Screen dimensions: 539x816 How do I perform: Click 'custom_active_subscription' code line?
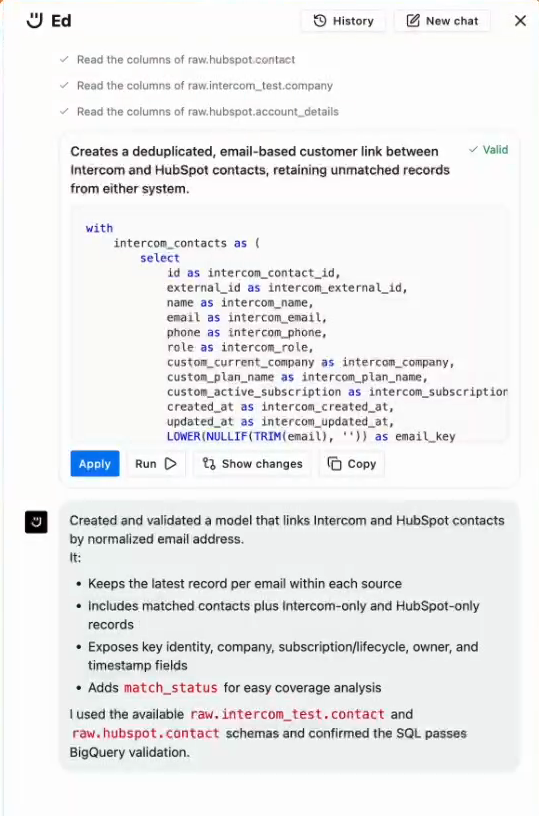[x=337, y=392]
